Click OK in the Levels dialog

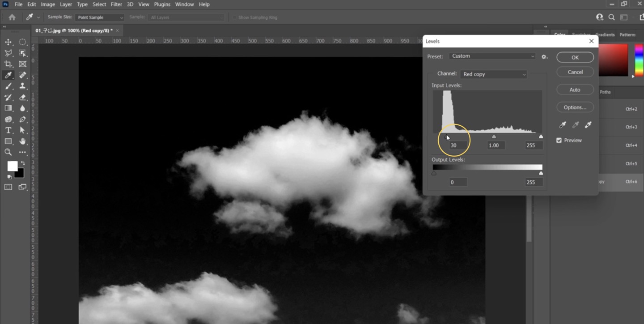coord(575,57)
